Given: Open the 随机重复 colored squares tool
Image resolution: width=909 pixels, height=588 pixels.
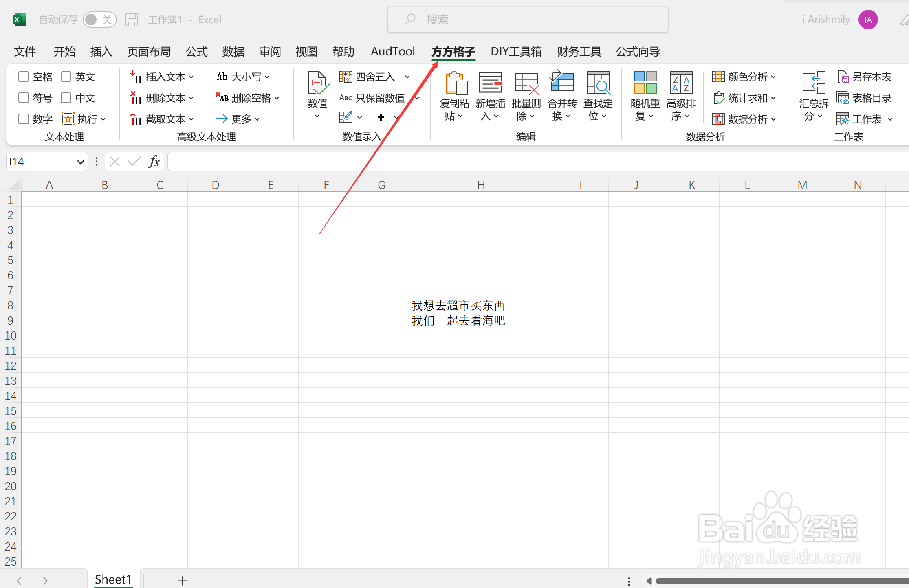Looking at the screenshot, I should pos(645,83).
